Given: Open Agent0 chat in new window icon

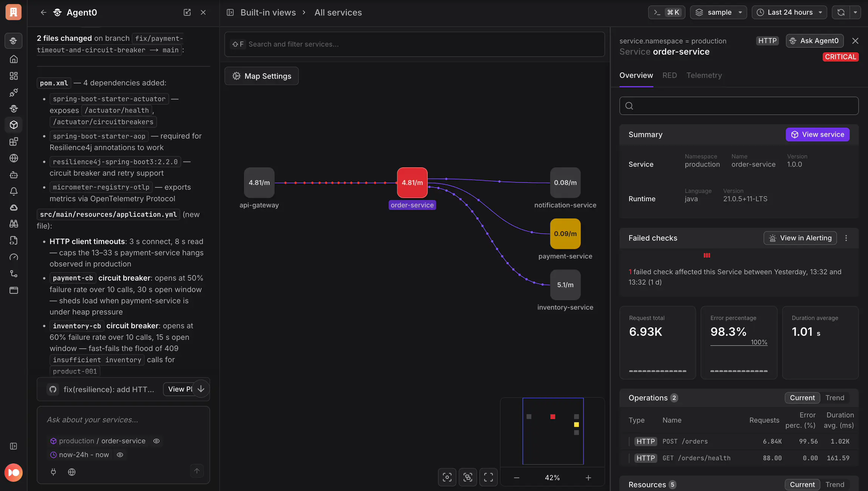Looking at the screenshot, I should [x=187, y=12].
